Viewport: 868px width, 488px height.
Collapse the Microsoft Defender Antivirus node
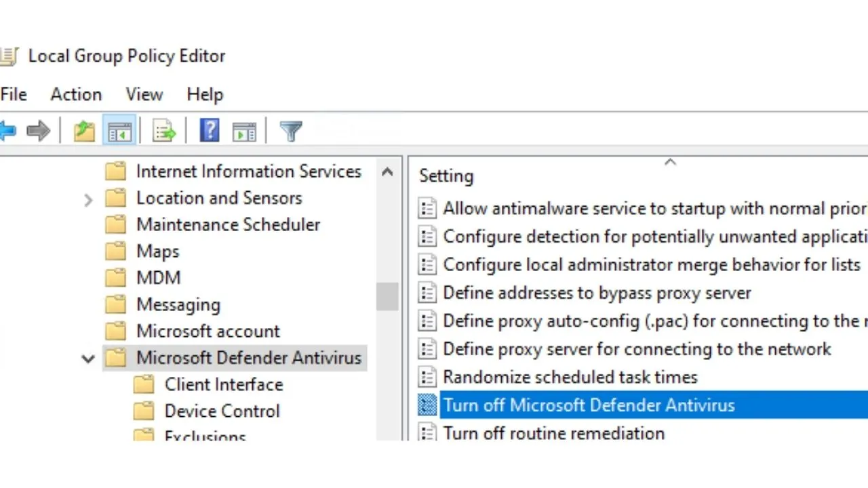click(88, 359)
